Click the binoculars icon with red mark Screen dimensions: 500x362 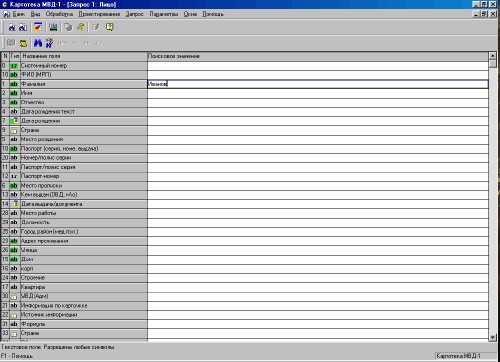[49, 43]
